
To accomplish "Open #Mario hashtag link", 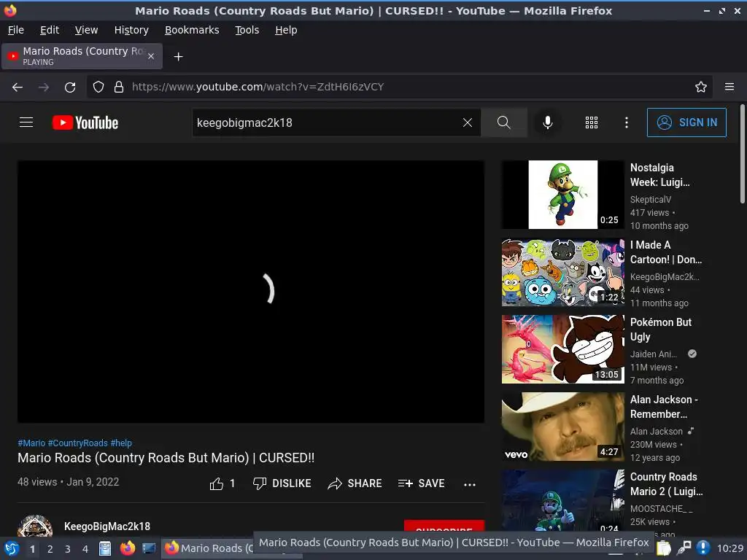I will (31, 443).
